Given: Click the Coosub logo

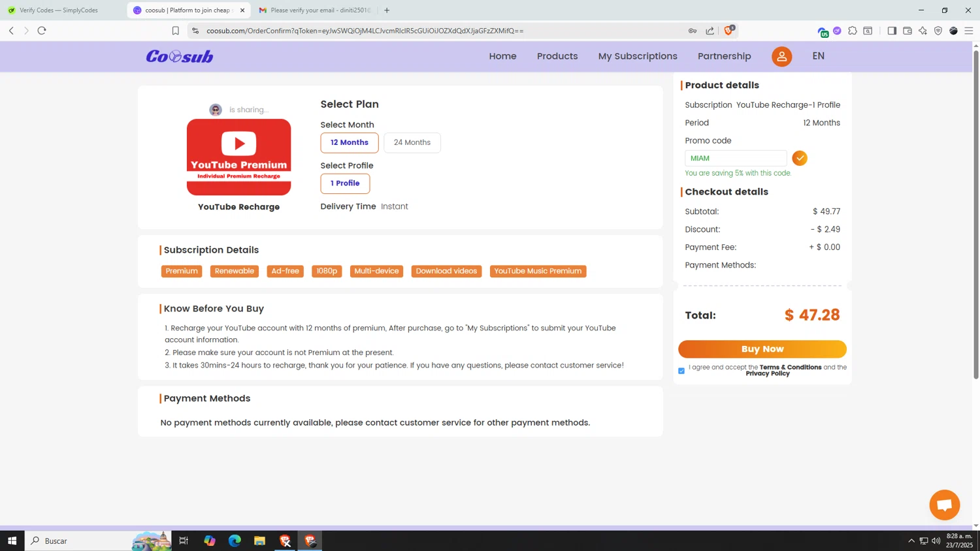Looking at the screenshot, I should (180, 56).
